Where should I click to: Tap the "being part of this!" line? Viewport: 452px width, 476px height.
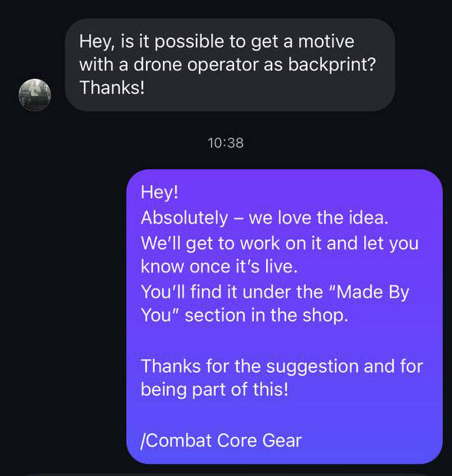point(214,390)
